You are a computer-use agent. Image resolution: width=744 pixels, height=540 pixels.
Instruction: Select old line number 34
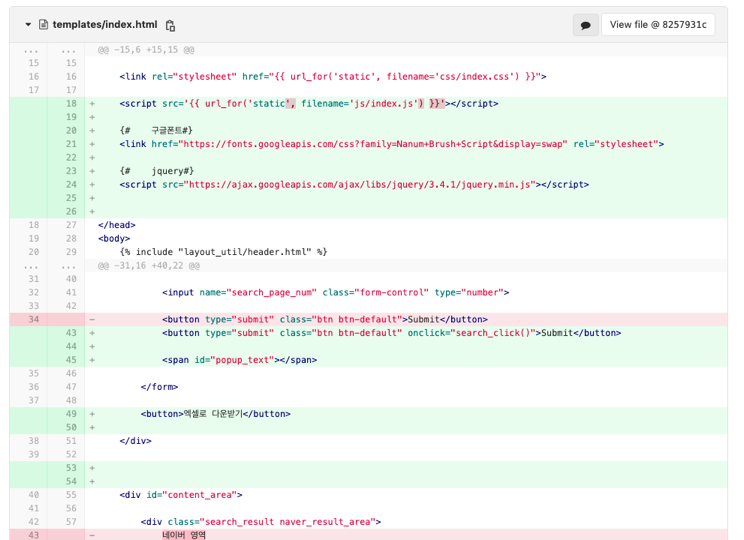coord(34,319)
